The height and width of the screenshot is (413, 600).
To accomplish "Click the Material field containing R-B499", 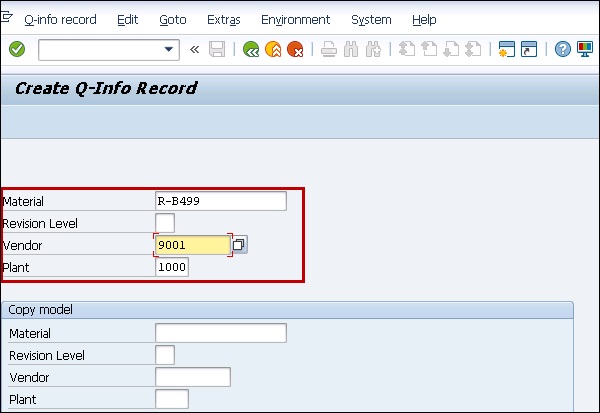I will [220, 201].
